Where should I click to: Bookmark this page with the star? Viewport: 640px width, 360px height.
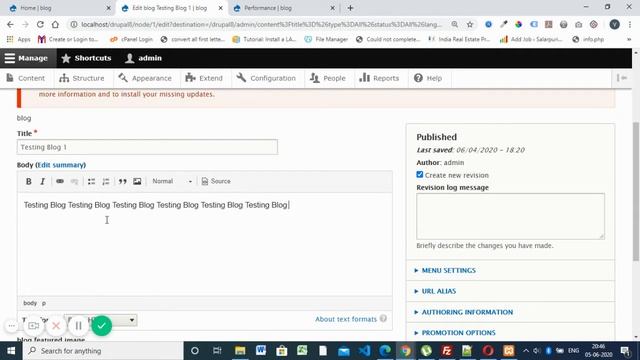click(x=470, y=24)
